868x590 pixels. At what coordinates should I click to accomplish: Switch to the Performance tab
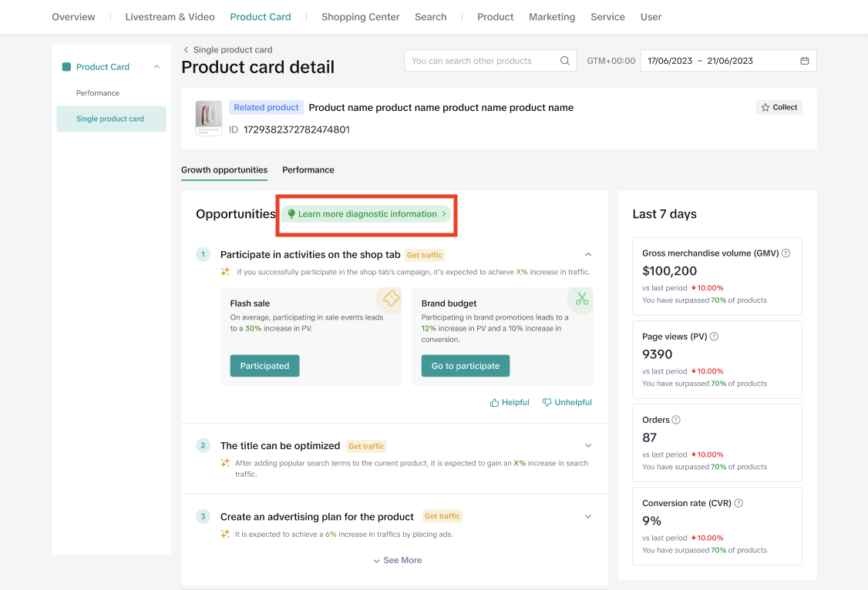coord(308,169)
